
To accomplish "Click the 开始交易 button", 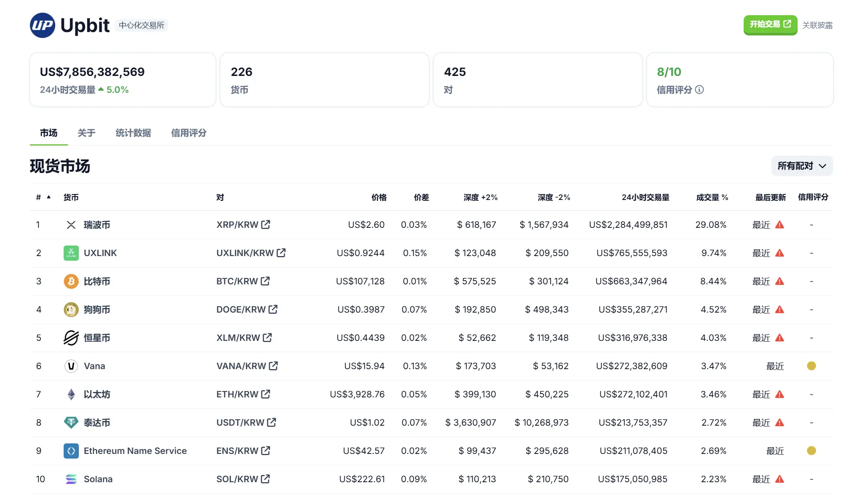I will click(x=770, y=24).
